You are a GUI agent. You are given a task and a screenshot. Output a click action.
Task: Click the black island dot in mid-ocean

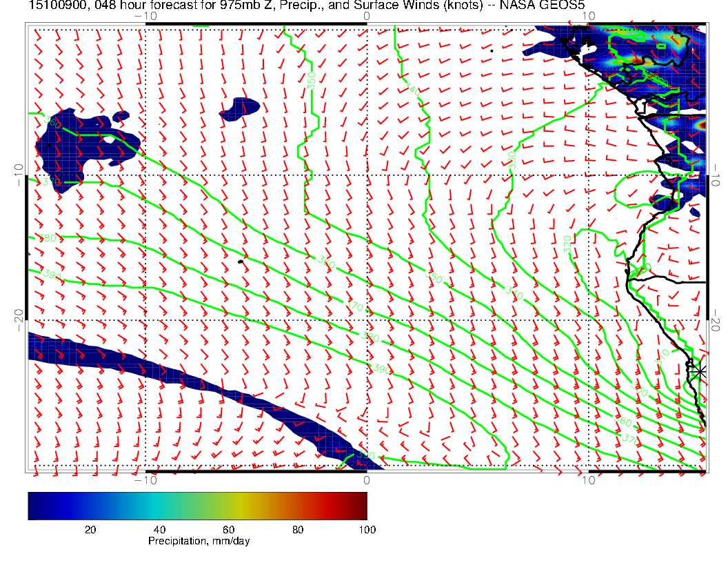[241, 262]
